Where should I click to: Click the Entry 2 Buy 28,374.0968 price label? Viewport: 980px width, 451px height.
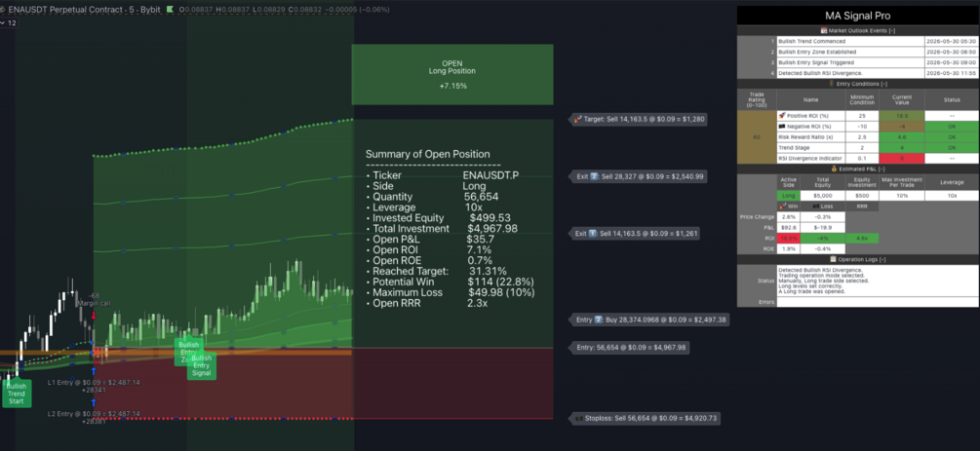(650, 319)
